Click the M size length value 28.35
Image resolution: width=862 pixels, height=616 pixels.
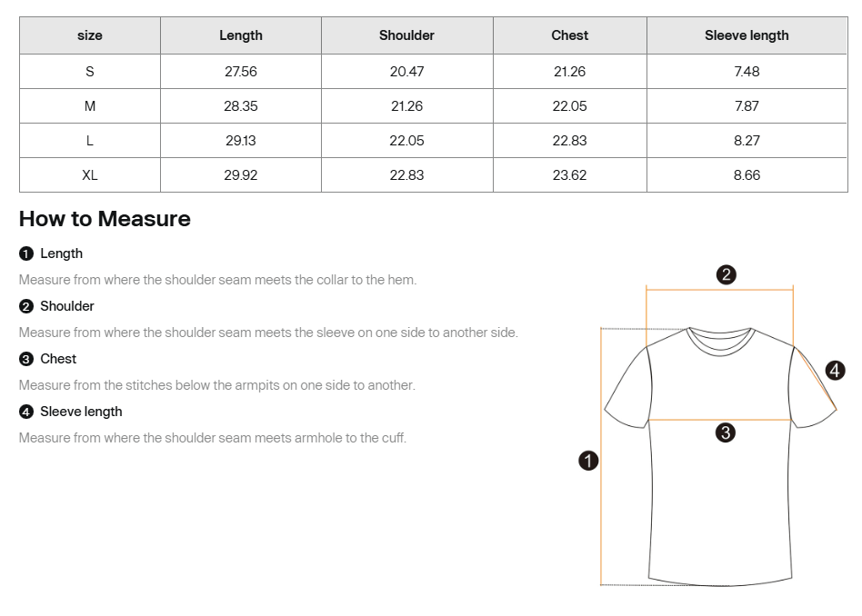241,106
